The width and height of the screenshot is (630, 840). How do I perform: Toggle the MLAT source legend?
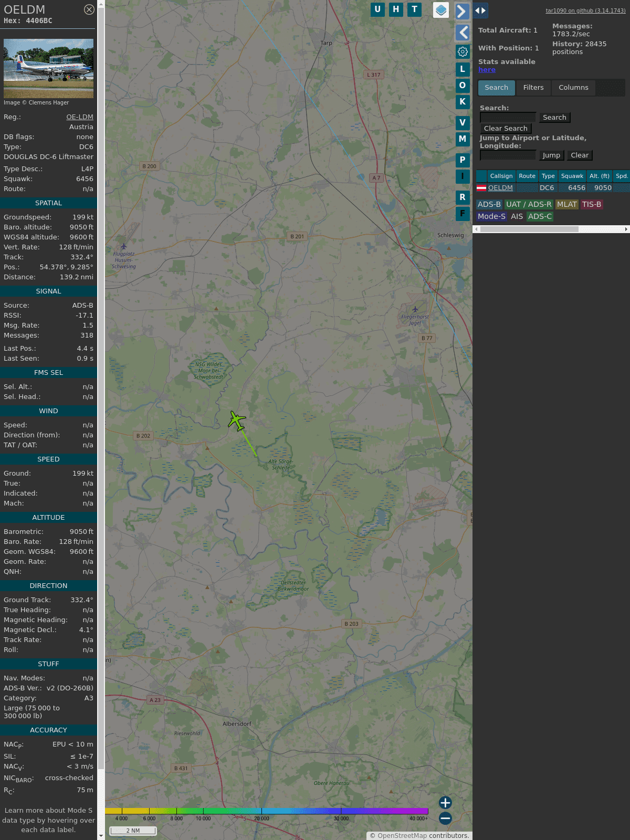coord(567,205)
